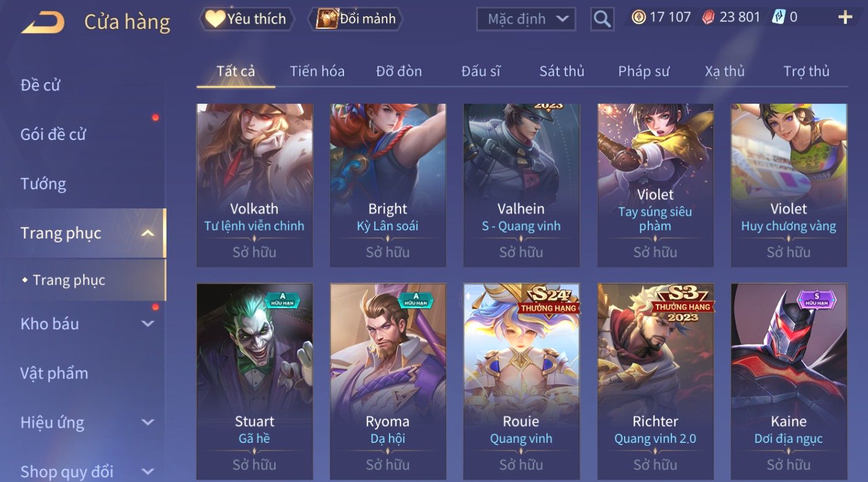Screen dimensions: 868x482
Task: Tap the red ruby currency icon
Action: 708,17
